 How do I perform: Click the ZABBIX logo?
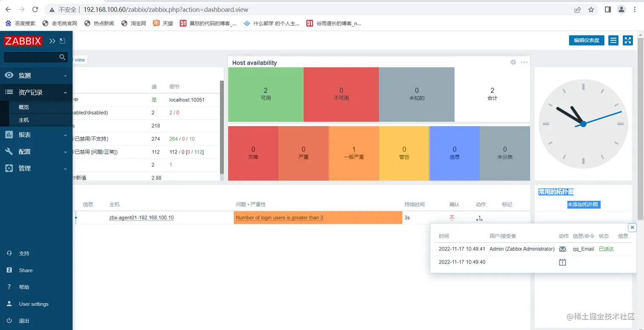point(23,41)
